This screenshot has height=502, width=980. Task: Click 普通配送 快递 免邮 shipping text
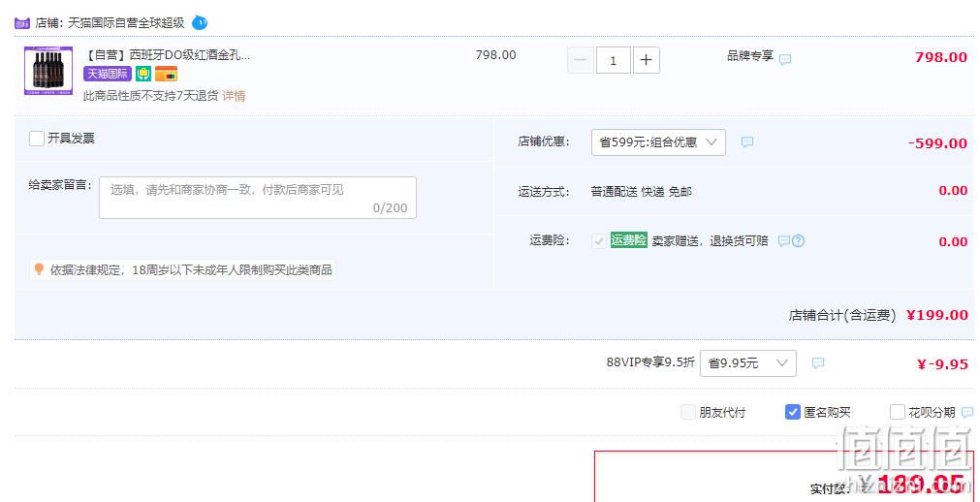[642, 192]
